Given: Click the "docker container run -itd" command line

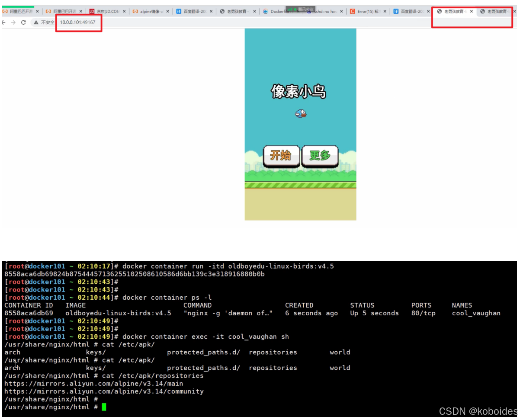Looking at the screenshot, I should 228,266.
